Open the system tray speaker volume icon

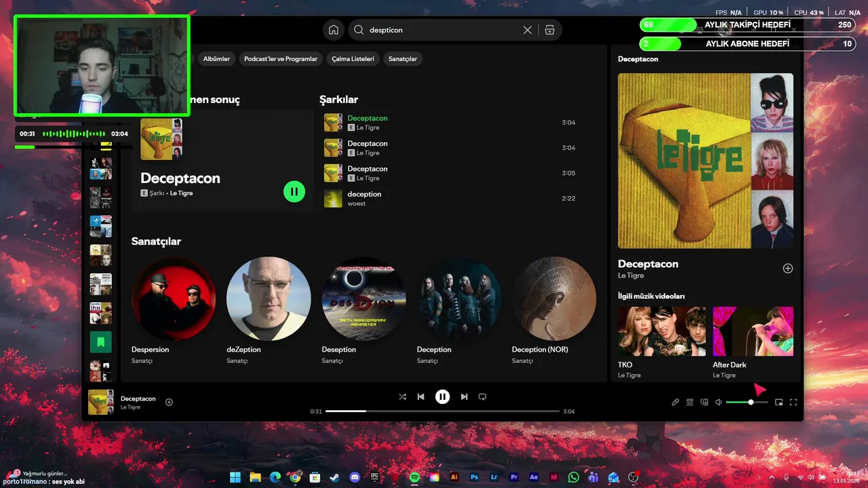812,477
